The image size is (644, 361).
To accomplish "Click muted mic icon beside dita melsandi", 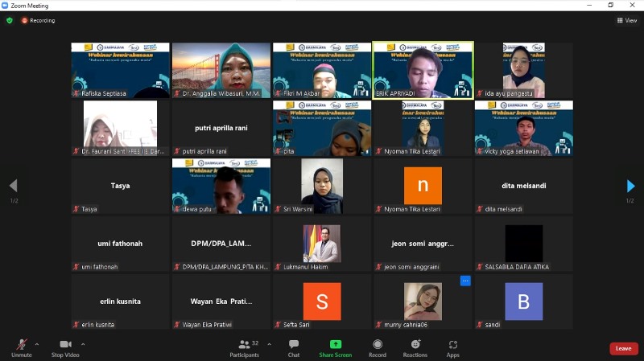I will click(x=479, y=209).
